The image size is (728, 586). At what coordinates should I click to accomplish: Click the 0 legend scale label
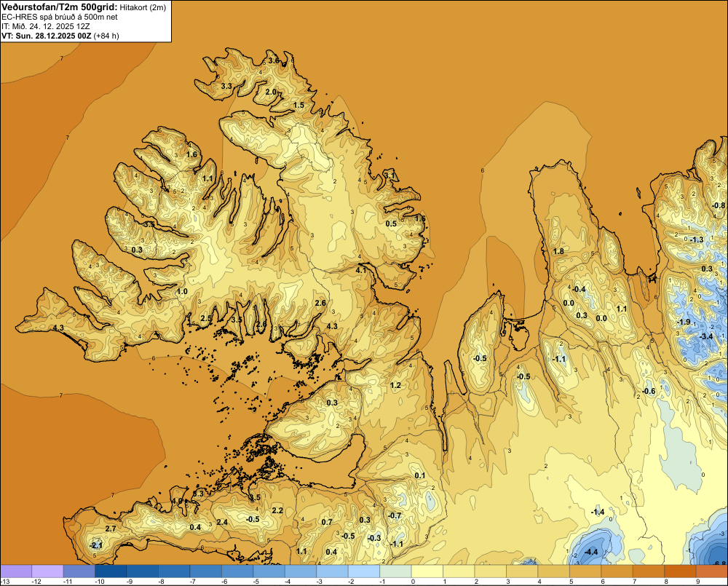point(414,582)
